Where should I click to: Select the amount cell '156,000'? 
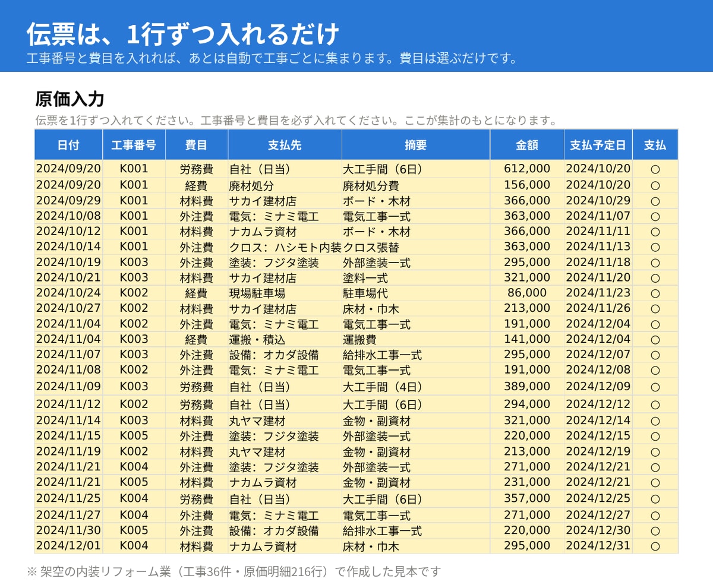click(527, 185)
